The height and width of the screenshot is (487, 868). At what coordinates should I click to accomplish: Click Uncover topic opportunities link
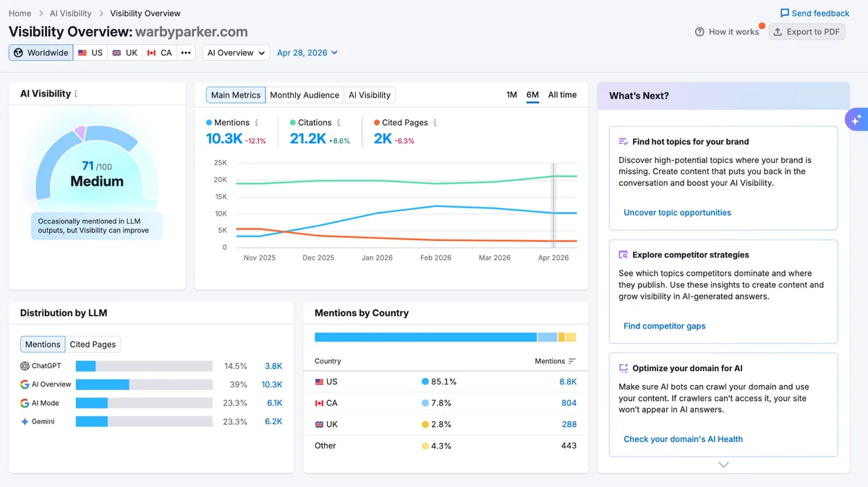coord(677,213)
